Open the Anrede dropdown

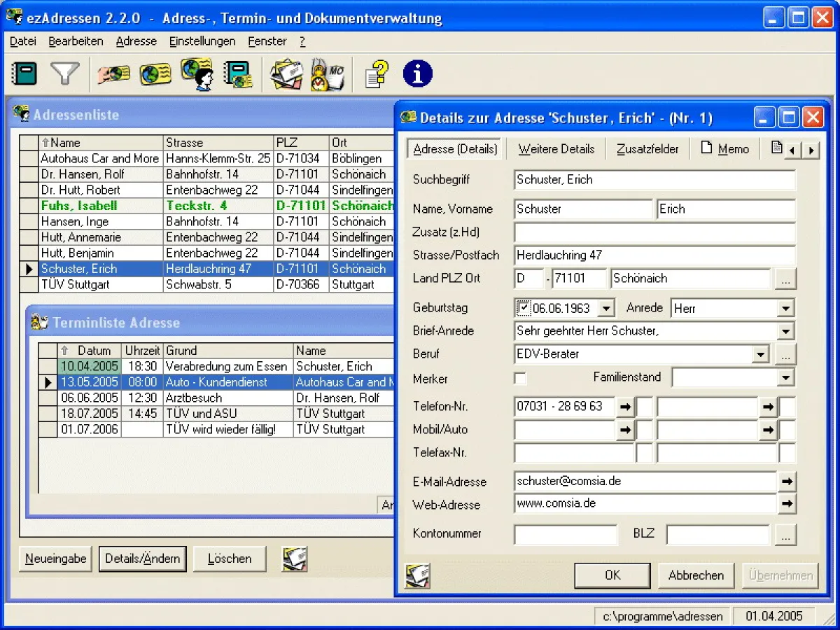click(785, 308)
